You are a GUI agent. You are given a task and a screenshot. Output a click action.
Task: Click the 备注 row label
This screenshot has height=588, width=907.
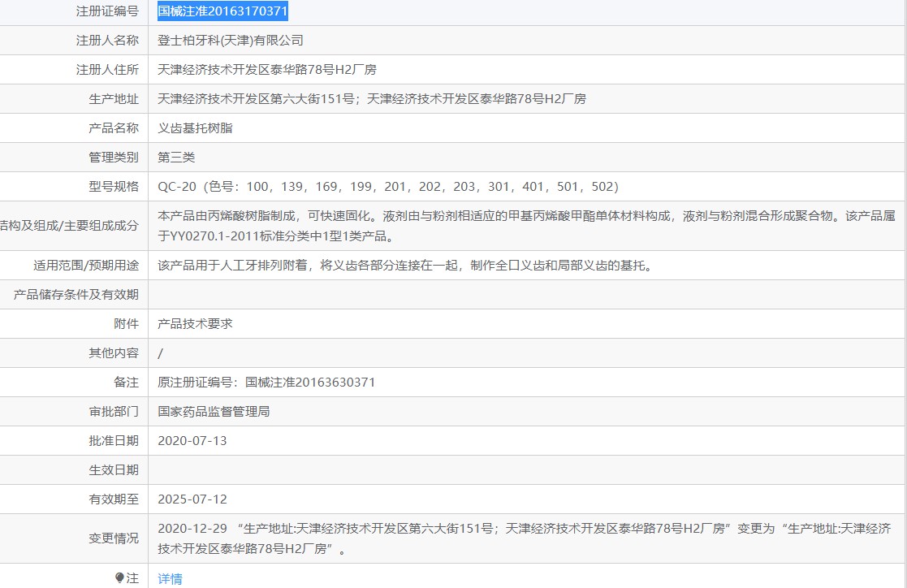click(x=127, y=382)
